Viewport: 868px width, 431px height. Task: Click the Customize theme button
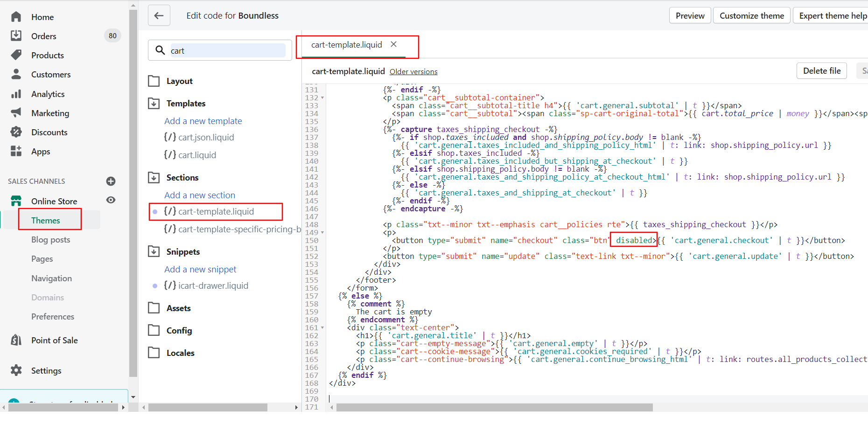(x=752, y=15)
